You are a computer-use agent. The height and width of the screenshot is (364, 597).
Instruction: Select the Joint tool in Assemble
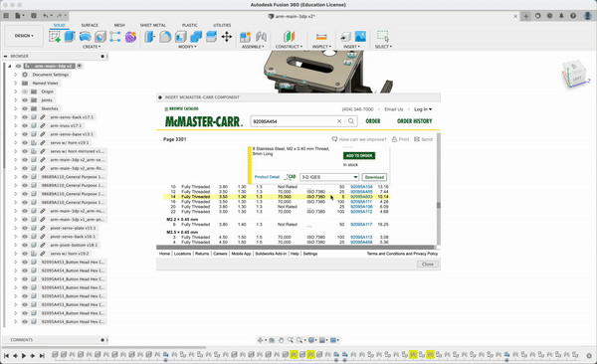[x=261, y=37]
